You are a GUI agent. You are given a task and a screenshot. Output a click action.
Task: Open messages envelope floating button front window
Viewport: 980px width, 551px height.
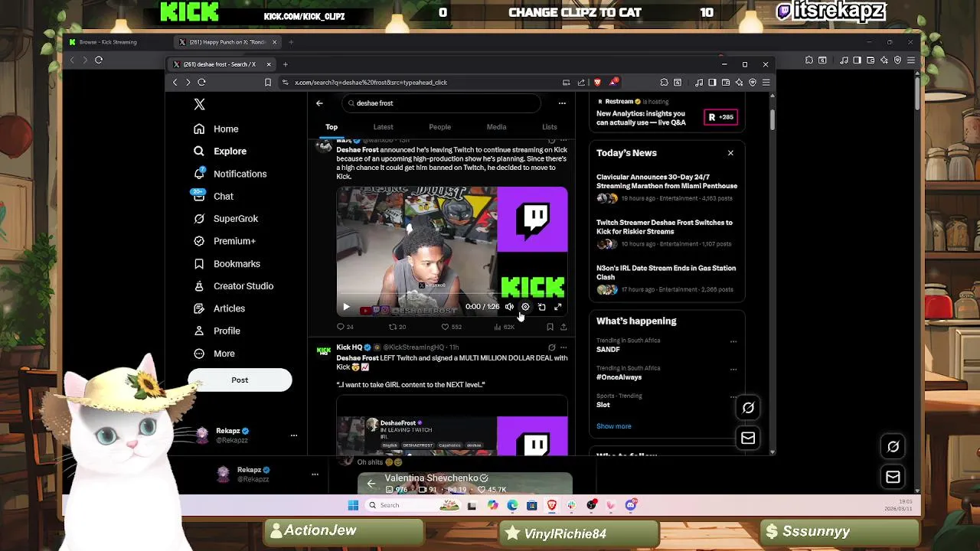coord(748,438)
